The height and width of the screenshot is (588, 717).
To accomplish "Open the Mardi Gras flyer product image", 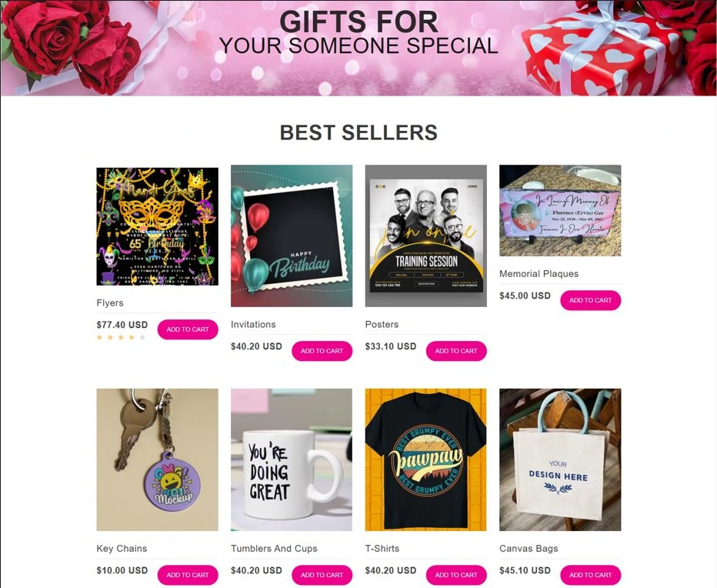I will point(157,226).
